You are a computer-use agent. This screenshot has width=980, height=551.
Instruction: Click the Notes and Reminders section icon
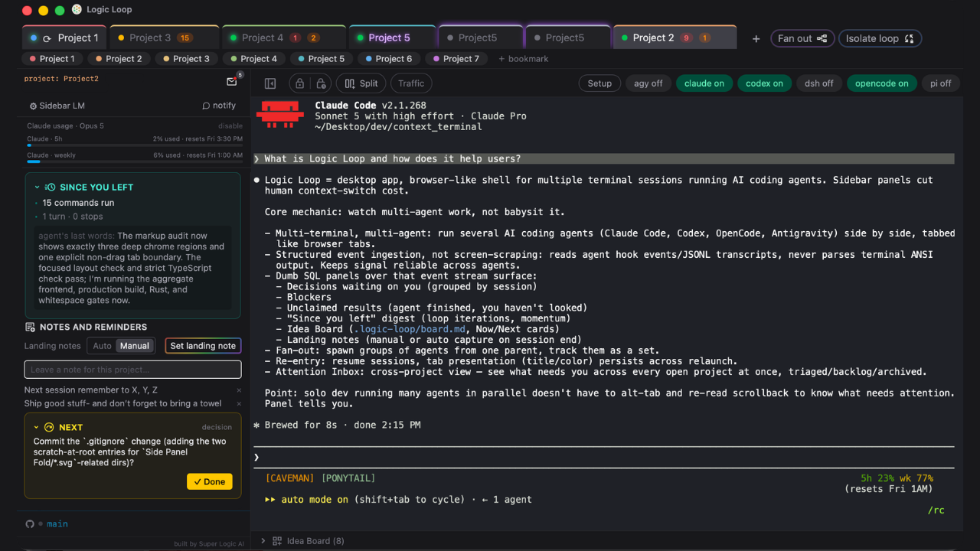[30, 327]
